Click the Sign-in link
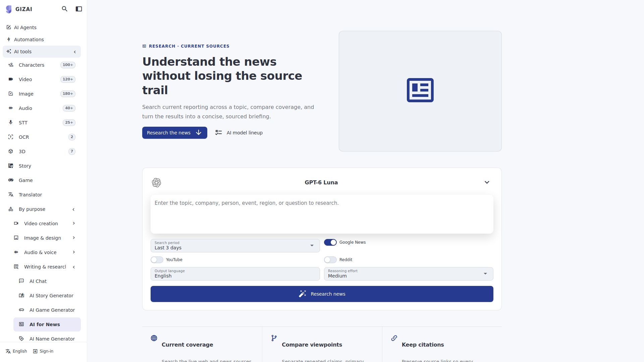644x362 pixels. point(43,351)
